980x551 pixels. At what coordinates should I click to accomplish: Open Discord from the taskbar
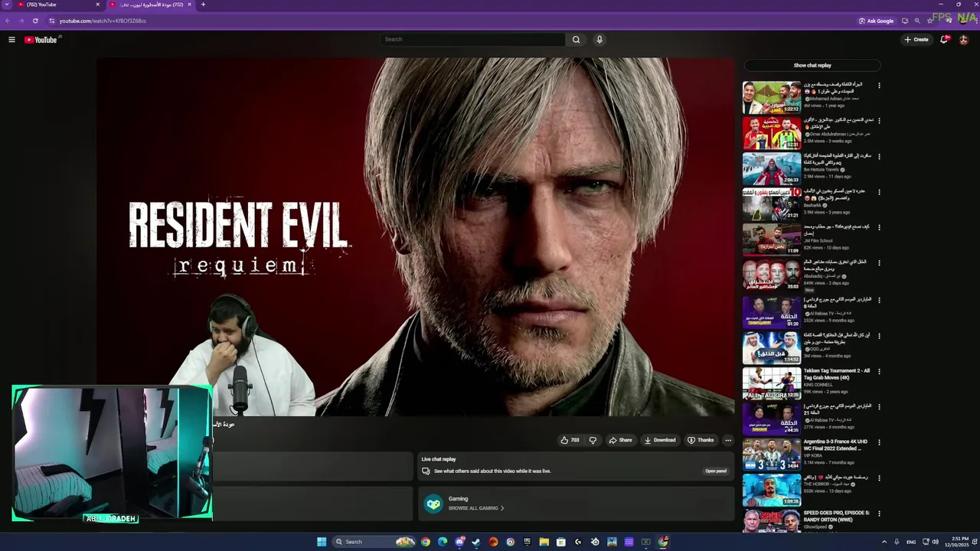click(459, 542)
